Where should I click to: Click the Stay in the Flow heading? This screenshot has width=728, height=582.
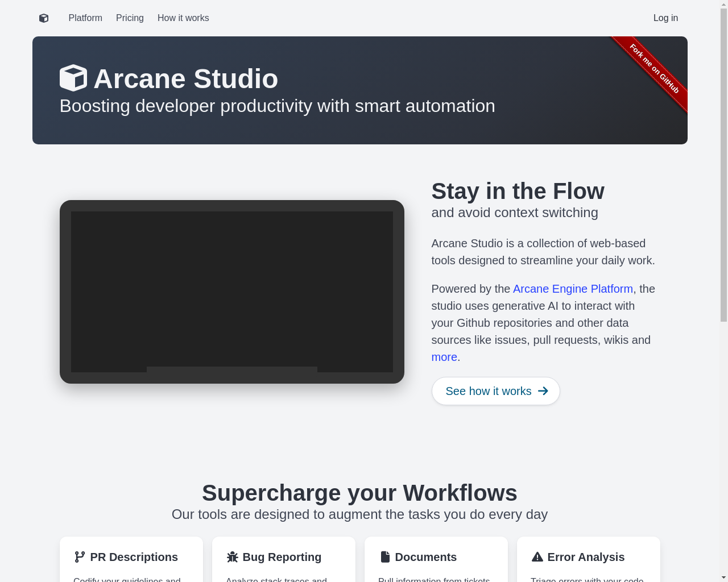coord(518,191)
